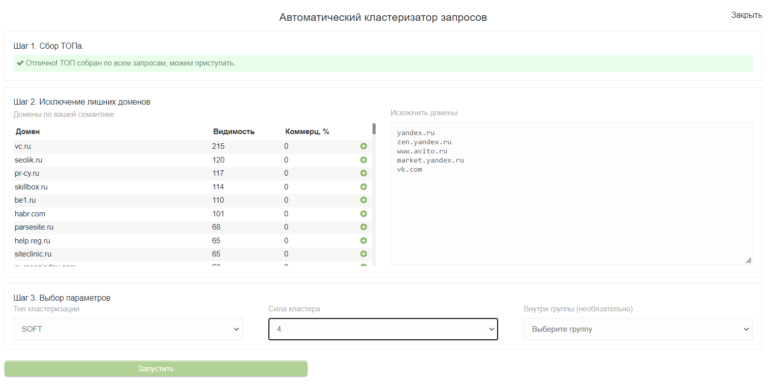This screenshot has width=768, height=384.
Task: Click the Домен column header
Action: click(x=28, y=132)
